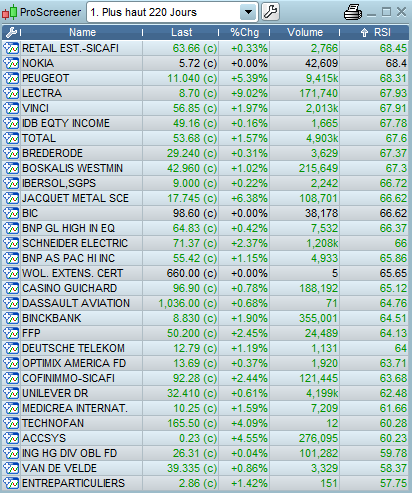This screenshot has width=412, height=493.
Task: Open chart icon for BIC
Action: pyautogui.click(x=11, y=213)
